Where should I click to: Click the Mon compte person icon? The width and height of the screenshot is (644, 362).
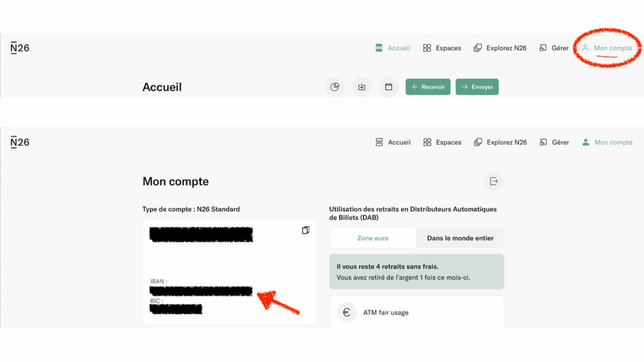586,48
